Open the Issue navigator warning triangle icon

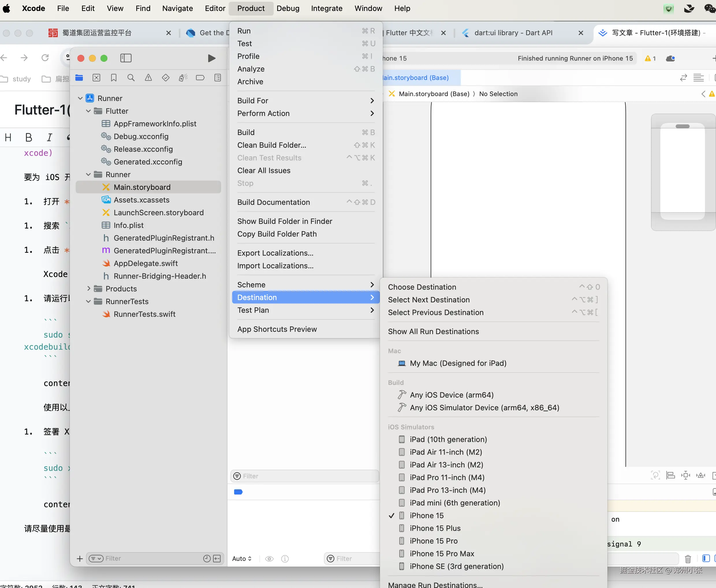tap(148, 78)
